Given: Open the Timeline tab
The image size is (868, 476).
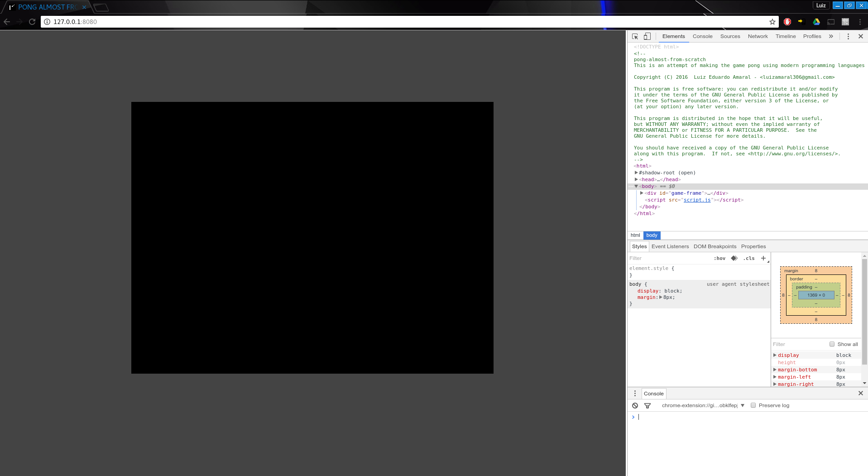Looking at the screenshot, I should coord(785,36).
